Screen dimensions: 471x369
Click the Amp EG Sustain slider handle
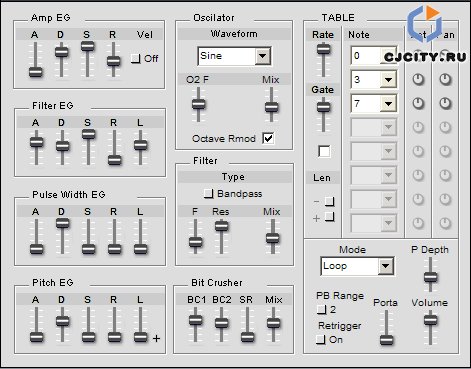point(87,46)
